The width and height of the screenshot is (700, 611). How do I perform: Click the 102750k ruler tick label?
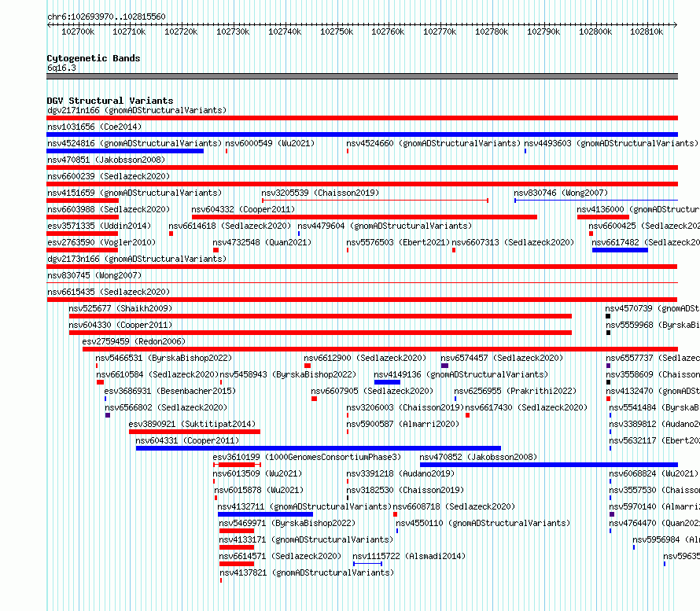[337, 31]
